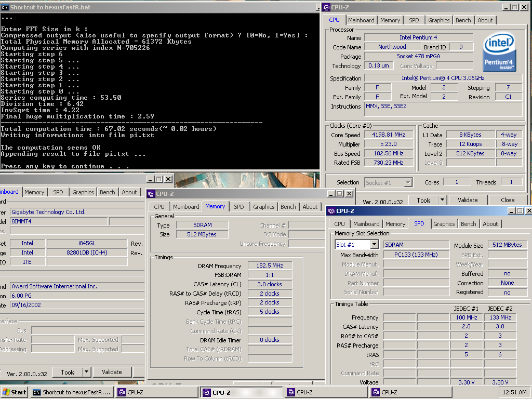
Task: Click the CPU-Z title icon of SPD window
Action: coord(331,211)
